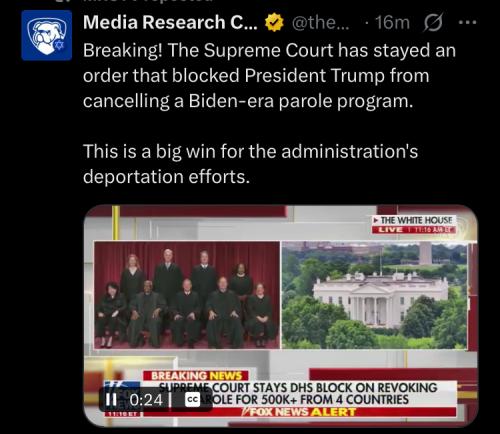Pause the playing video
500x434 pixels.
point(111,400)
